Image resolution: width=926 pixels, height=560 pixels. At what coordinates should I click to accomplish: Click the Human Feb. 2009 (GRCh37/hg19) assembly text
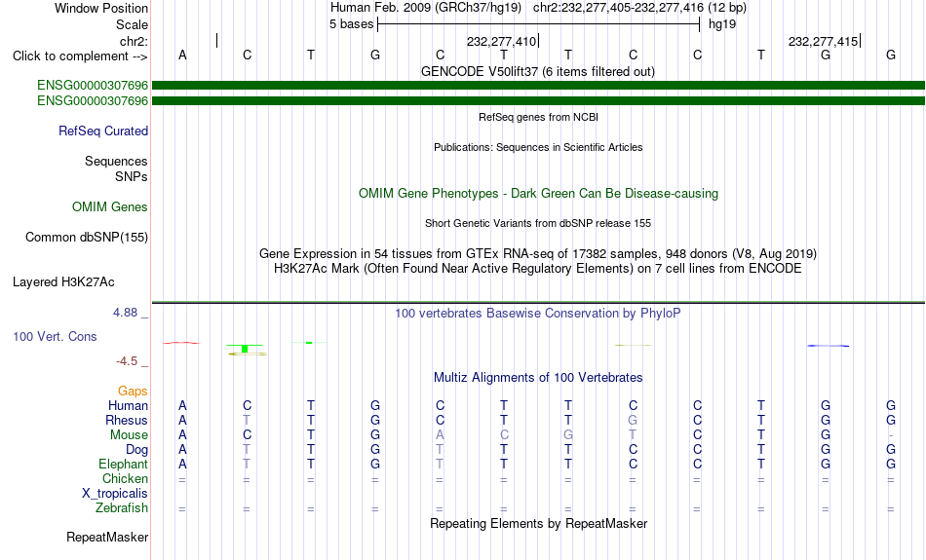[x=425, y=8]
